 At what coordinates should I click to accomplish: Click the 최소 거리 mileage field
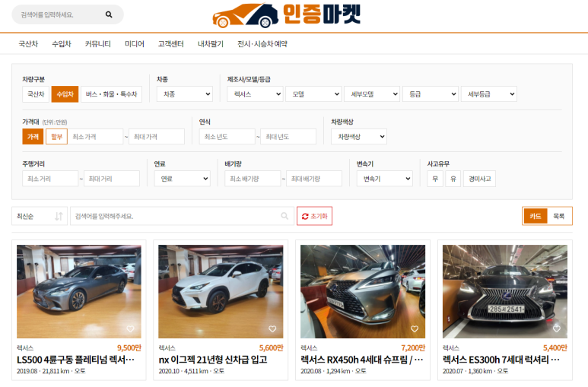50,179
